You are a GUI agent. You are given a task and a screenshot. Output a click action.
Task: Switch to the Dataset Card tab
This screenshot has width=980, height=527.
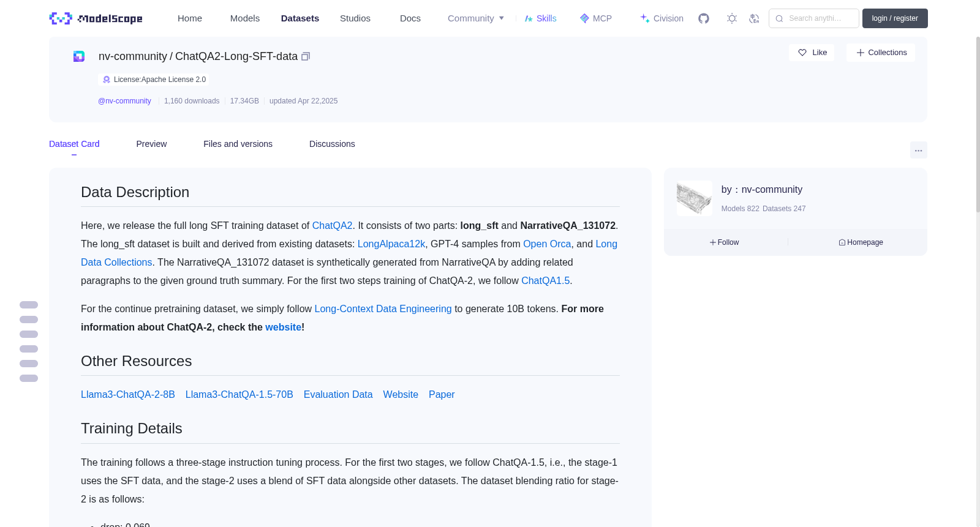(x=74, y=144)
